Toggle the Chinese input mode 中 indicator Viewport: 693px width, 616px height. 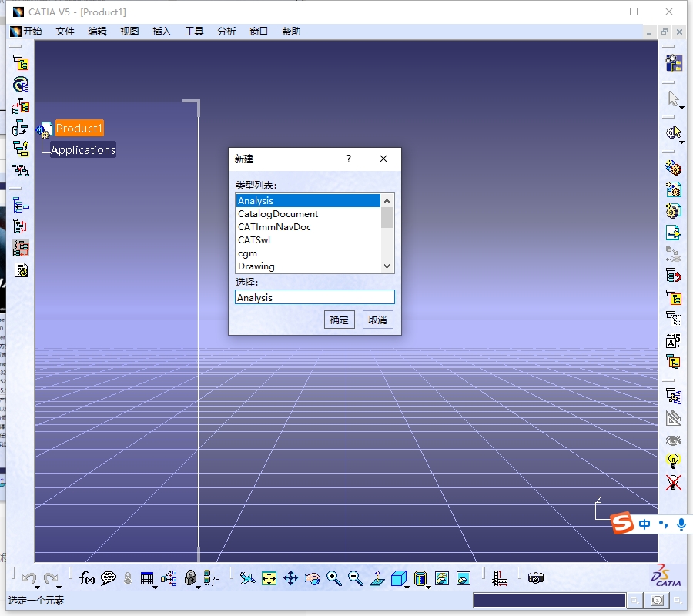[x=644, y=524]
